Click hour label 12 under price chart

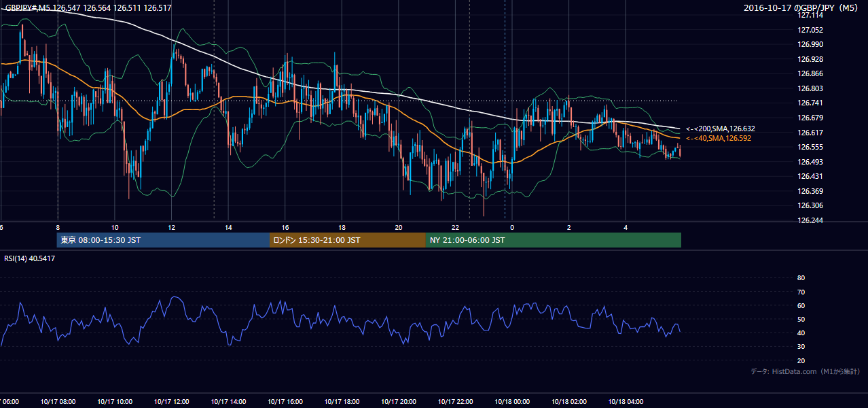click(x=172, y=227)
